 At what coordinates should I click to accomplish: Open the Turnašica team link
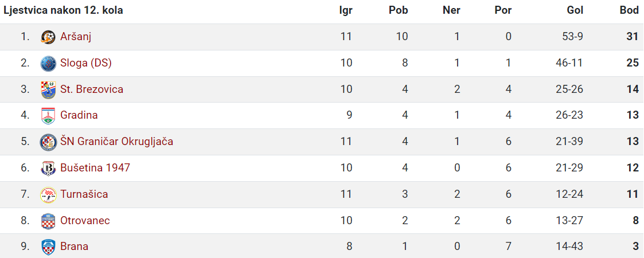84,194
